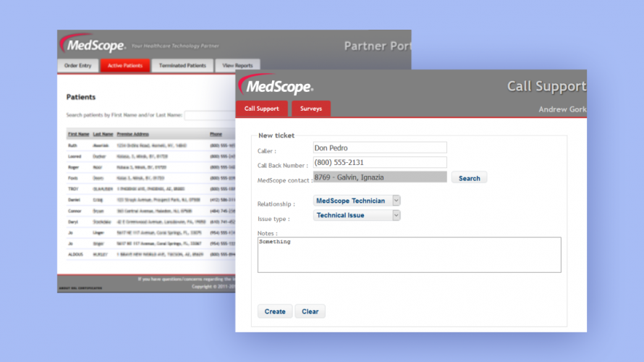Click inside the Notes text area

pyautogui.click(x=409, y=255)
